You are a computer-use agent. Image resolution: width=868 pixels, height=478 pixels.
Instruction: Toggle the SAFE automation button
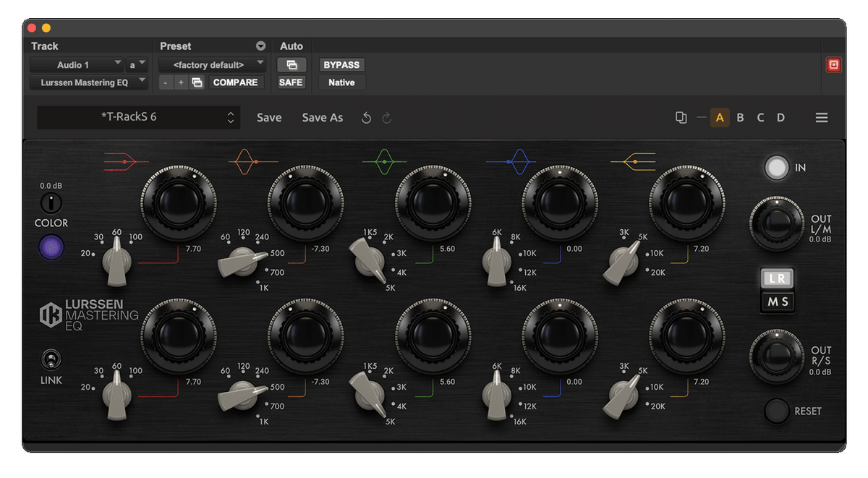point(291,82)
